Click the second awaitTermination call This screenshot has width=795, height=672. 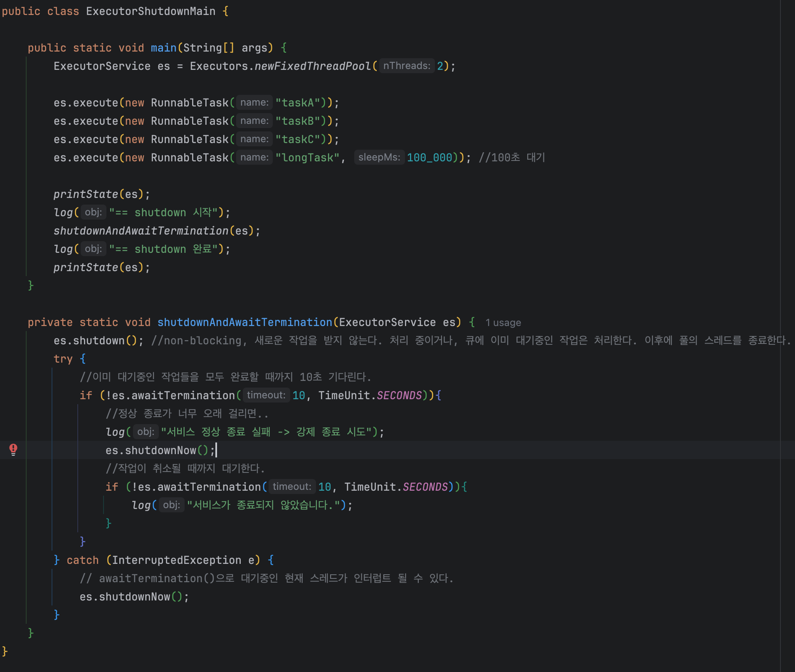[209, 487]
